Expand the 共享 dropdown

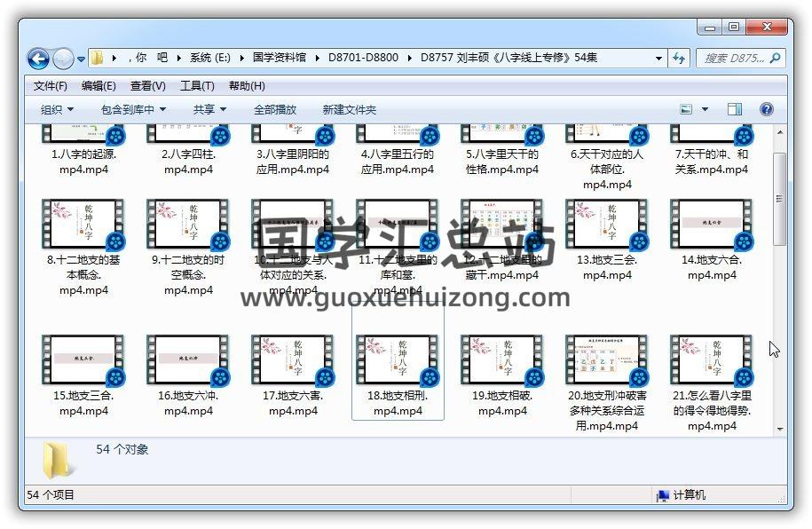209,109
